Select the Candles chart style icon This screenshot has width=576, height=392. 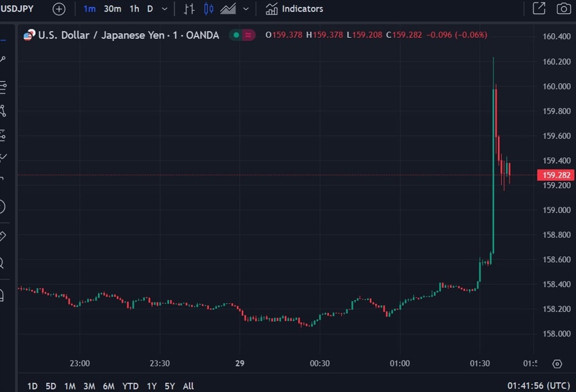(x=208, y=9)
